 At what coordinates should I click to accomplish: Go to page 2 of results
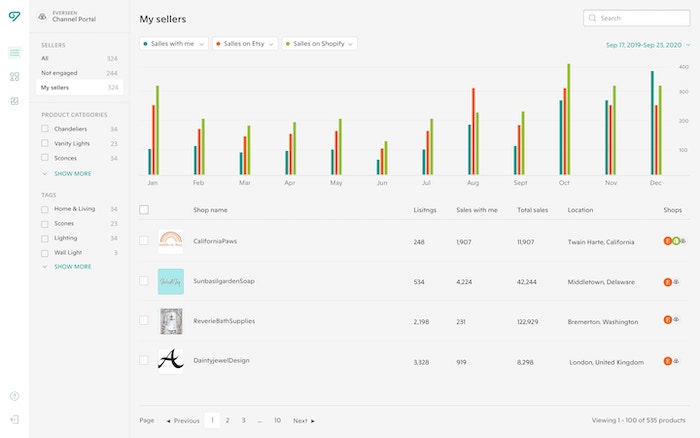click(228, 420)
